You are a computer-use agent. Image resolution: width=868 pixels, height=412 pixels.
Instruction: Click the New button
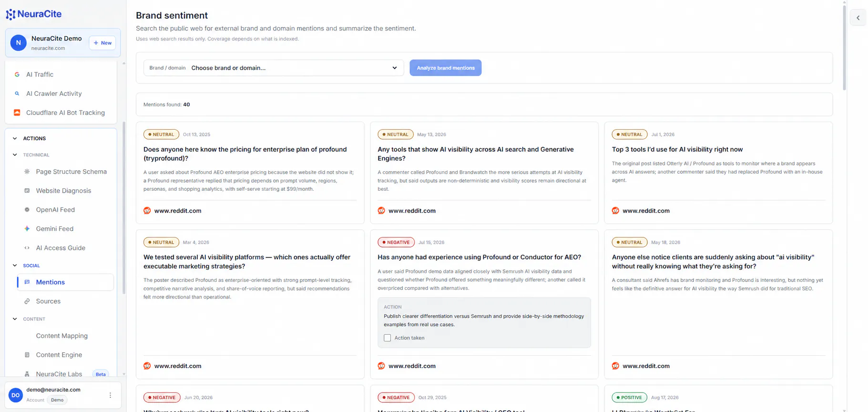coord(102,43)
